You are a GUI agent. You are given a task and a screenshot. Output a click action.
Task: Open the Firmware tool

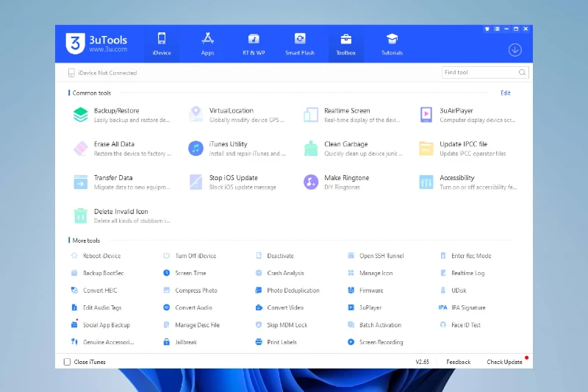click(x=365, y=291)
